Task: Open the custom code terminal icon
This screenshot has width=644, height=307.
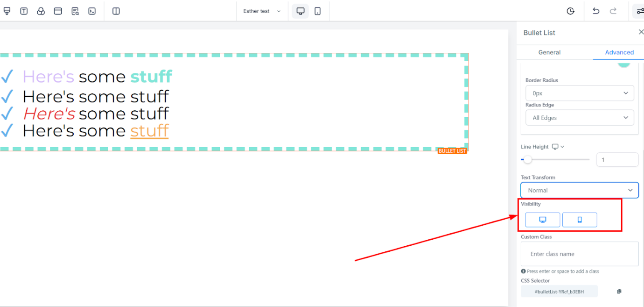Action: coord(92,11)
